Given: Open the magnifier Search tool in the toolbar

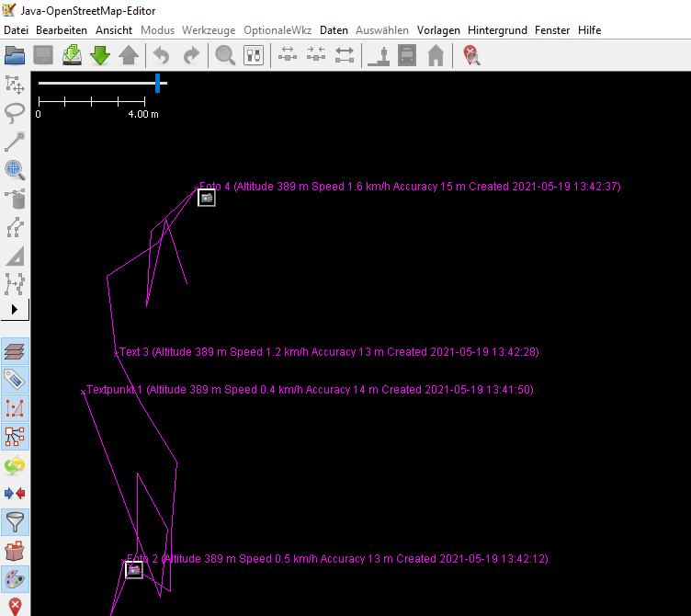Looking at the screenshot, I should (x=225, y=56).
